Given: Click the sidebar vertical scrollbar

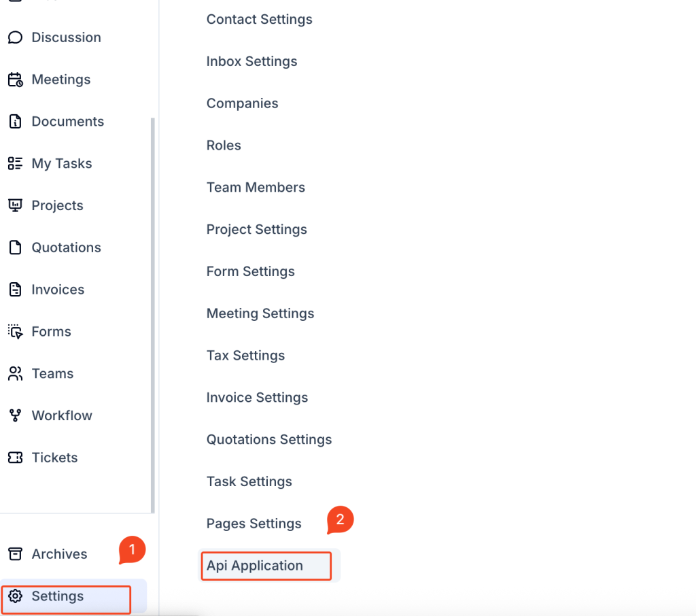Looking at the screenshot, I should point(153,313).
